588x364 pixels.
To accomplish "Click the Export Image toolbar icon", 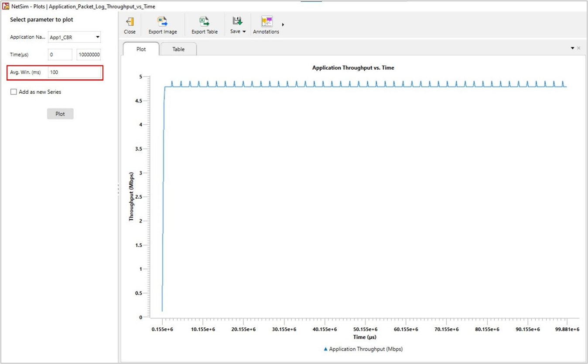I will [162, 22].
